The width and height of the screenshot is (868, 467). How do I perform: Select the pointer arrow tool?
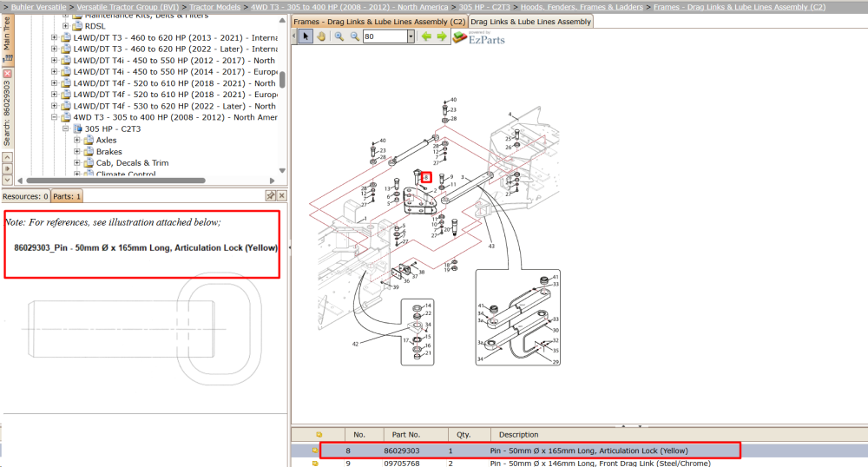[306, 36]
